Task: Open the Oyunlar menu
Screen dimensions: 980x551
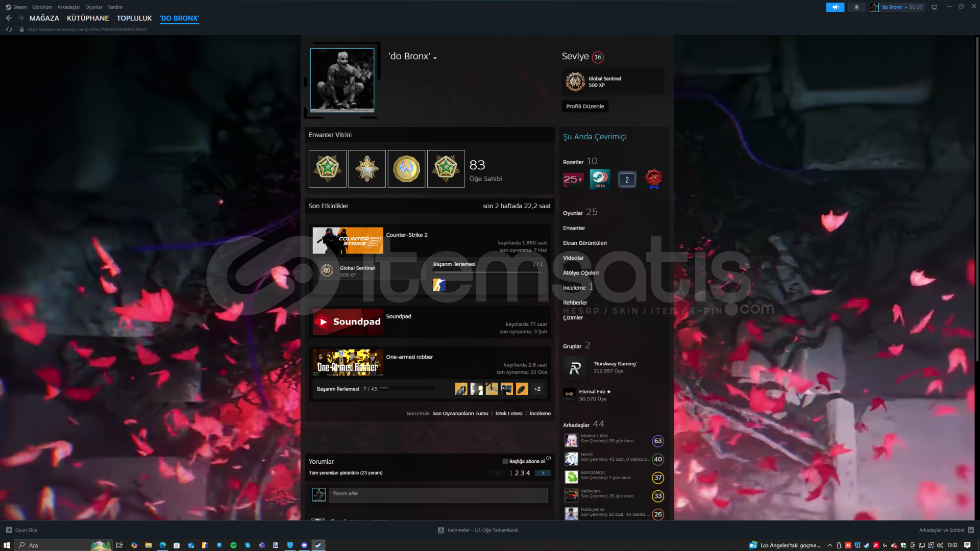Action: (94, 7)
